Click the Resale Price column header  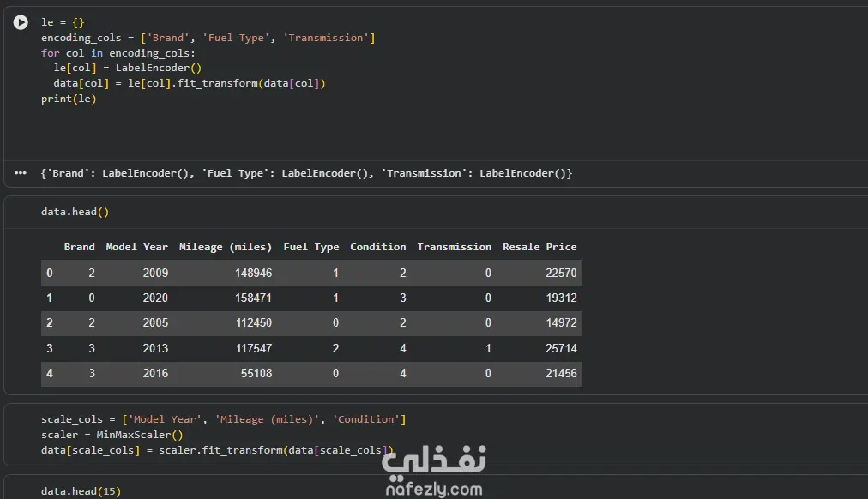coord(539,247)
